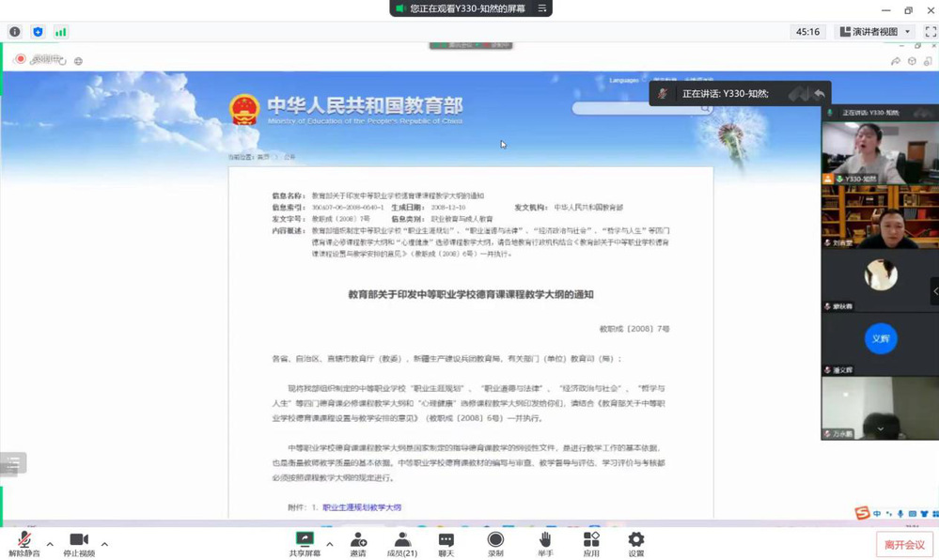This screenshot has width=939, height=560.
Task: Open the 邀请 invite icon
Action: [358, 541]
